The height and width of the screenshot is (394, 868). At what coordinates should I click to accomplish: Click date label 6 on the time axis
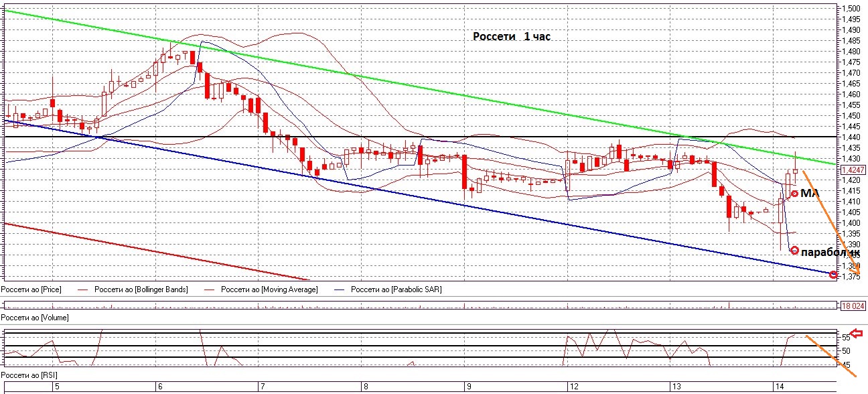(x=159, y=387)
